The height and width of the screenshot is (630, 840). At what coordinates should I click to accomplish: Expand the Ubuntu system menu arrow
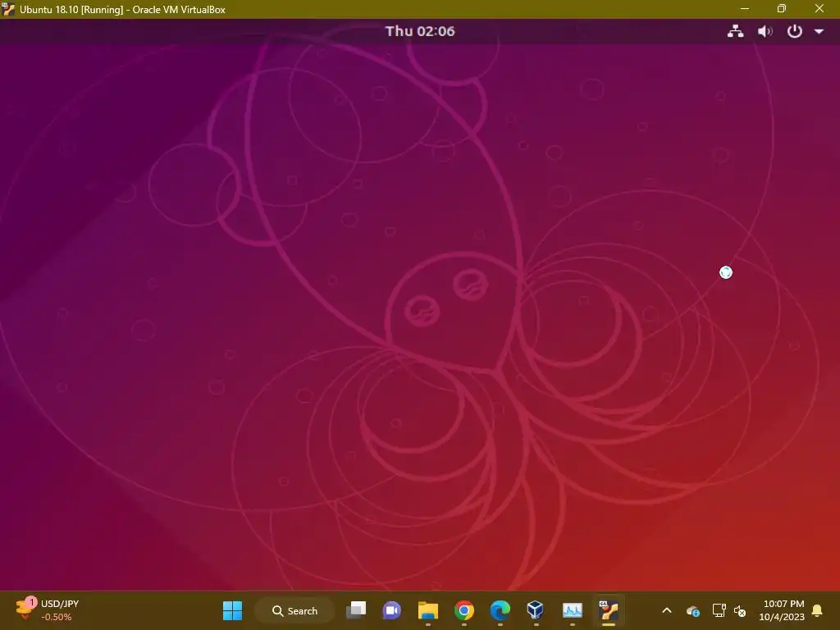[x=819, y=32]
